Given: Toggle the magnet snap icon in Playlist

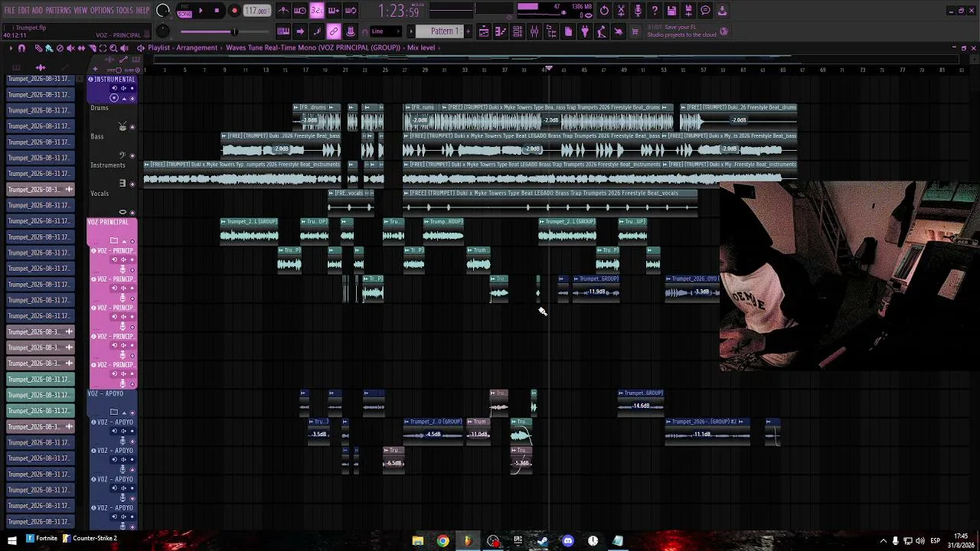Looking at the screenshot, I should (x=21, y=48).
